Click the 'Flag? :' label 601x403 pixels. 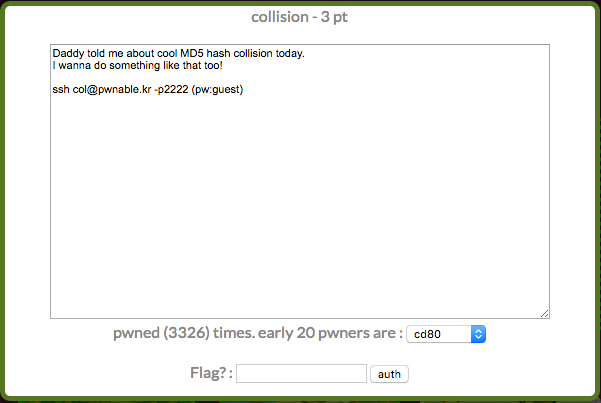point(211,373)
